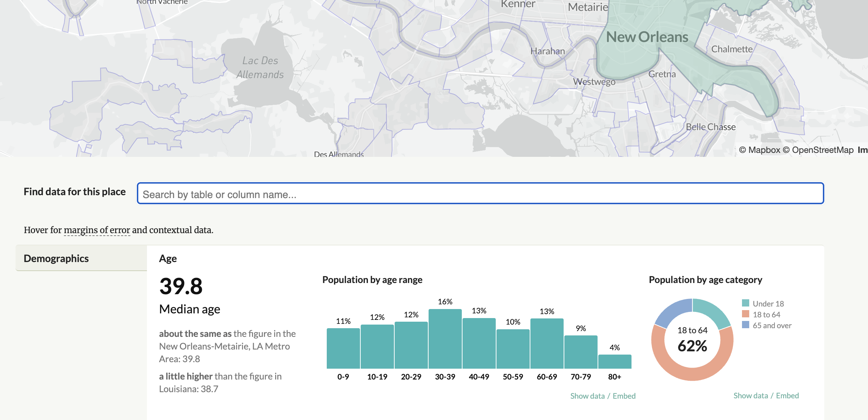Screen dimensions: 868x420
Task: Click Embed under the age category donut
Action: [x=787, y=396]
